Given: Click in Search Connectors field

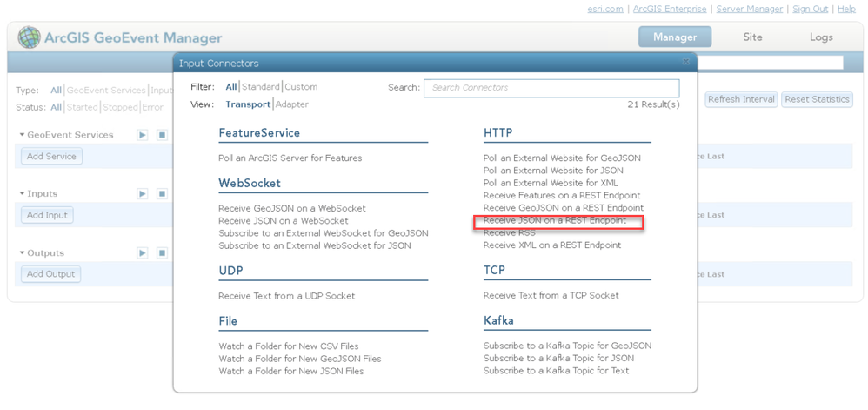Looking at the screenshot, I should click(x=551, y=88).
